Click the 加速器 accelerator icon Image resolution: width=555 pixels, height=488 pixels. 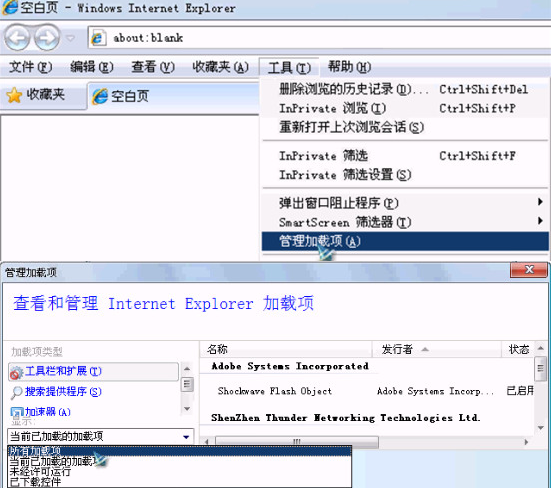tap(16, 412)
